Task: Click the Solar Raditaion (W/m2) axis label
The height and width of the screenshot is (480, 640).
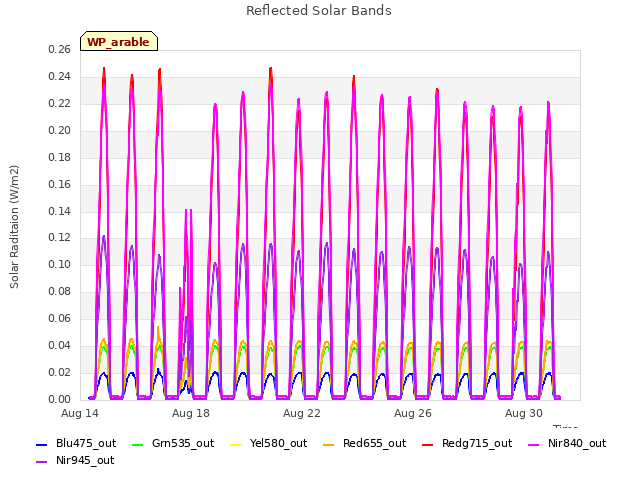Action: pyautogui.click(x=14, y=227)
